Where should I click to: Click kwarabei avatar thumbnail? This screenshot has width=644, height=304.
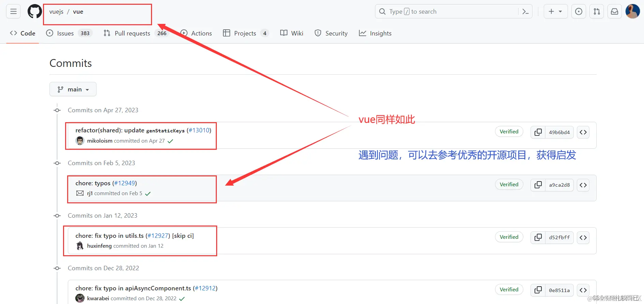[x=80, y=298]
